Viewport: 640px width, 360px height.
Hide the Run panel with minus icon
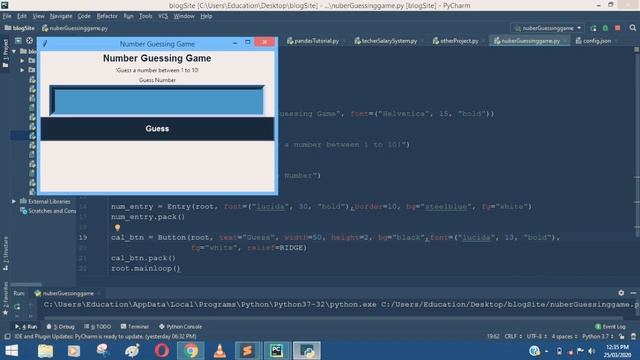point(633,293)
